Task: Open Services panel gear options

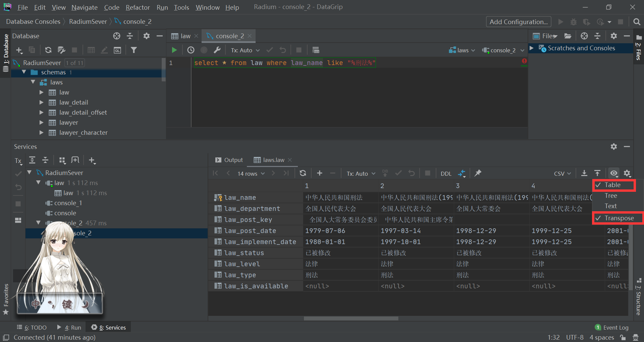Action: (614, 147)
